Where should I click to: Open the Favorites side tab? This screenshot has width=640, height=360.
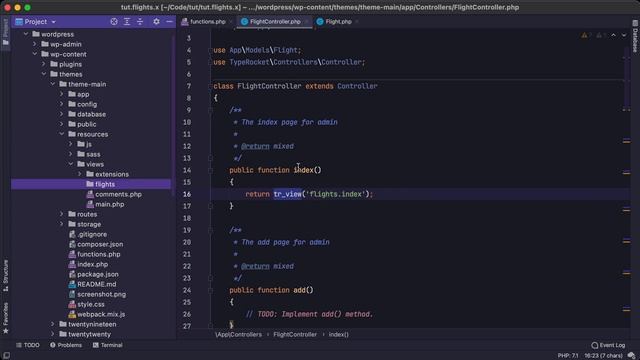[5, 318]
